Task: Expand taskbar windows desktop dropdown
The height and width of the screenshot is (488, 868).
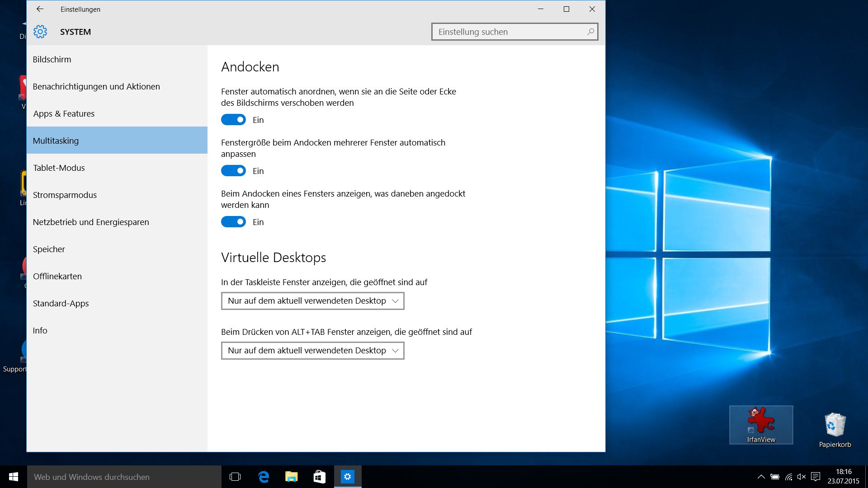Action: pyautogui.click(x=312, y=300)
